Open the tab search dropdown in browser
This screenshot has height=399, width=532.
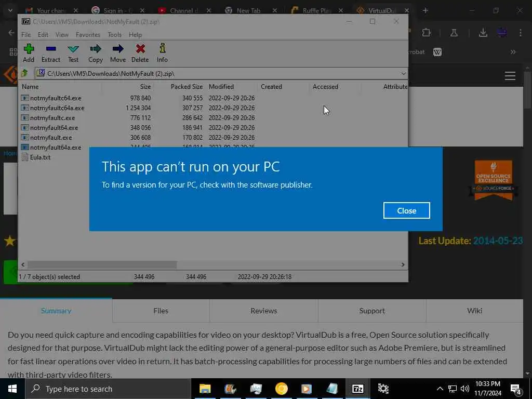pyautogui.click(x=10, y=10)
